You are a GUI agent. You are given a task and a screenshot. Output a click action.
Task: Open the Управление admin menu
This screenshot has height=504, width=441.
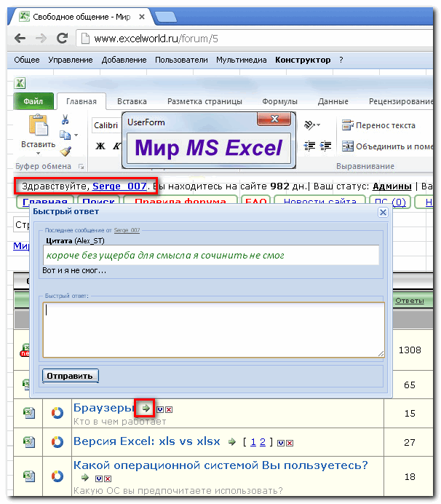point(71,60)
